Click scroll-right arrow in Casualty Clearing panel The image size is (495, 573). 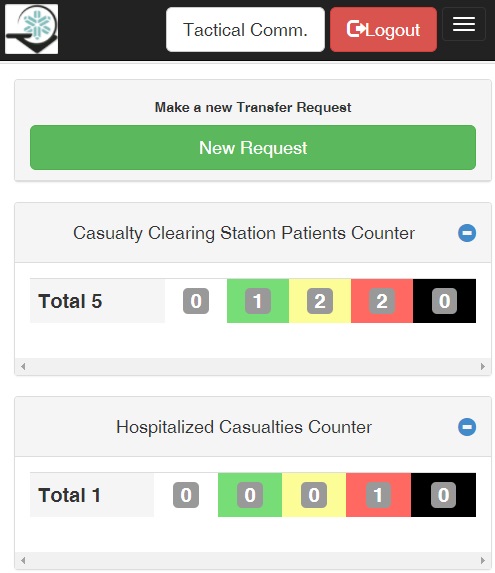click(483, 366)
